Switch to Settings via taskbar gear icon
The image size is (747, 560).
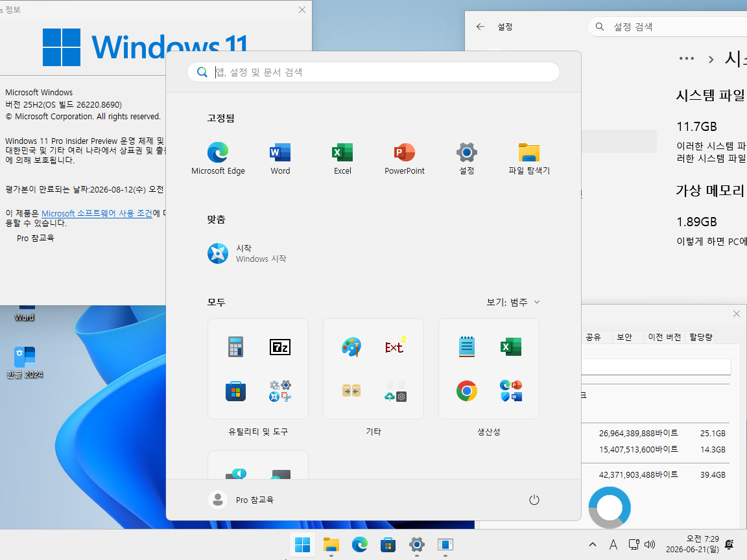tap(417, 544)
